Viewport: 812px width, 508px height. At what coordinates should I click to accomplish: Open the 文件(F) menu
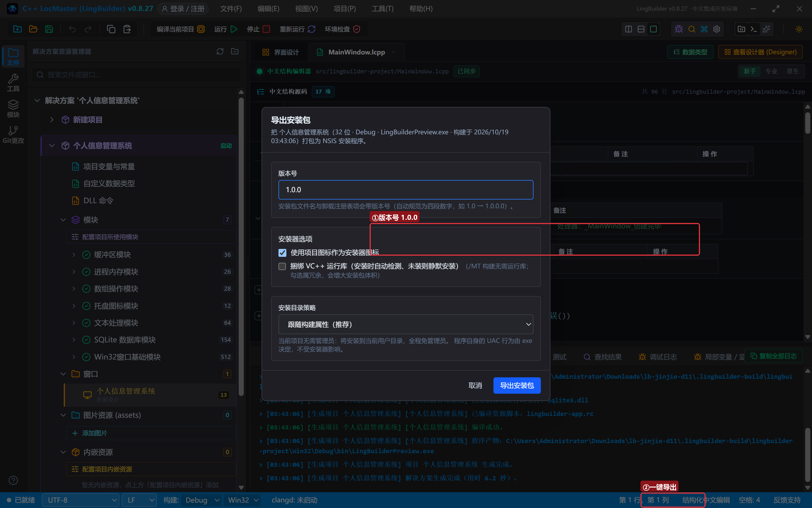(x=231, y=8)
